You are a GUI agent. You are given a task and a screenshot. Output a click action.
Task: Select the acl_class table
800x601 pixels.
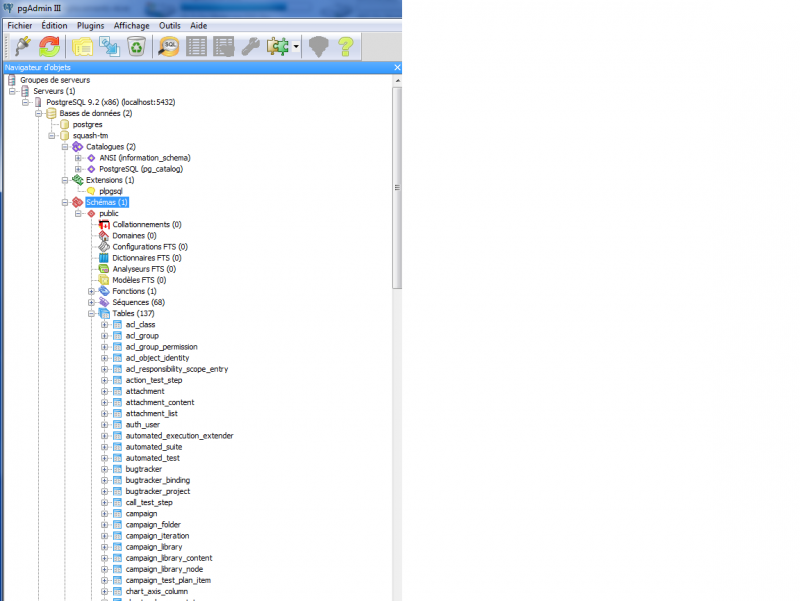pos(140,325)
